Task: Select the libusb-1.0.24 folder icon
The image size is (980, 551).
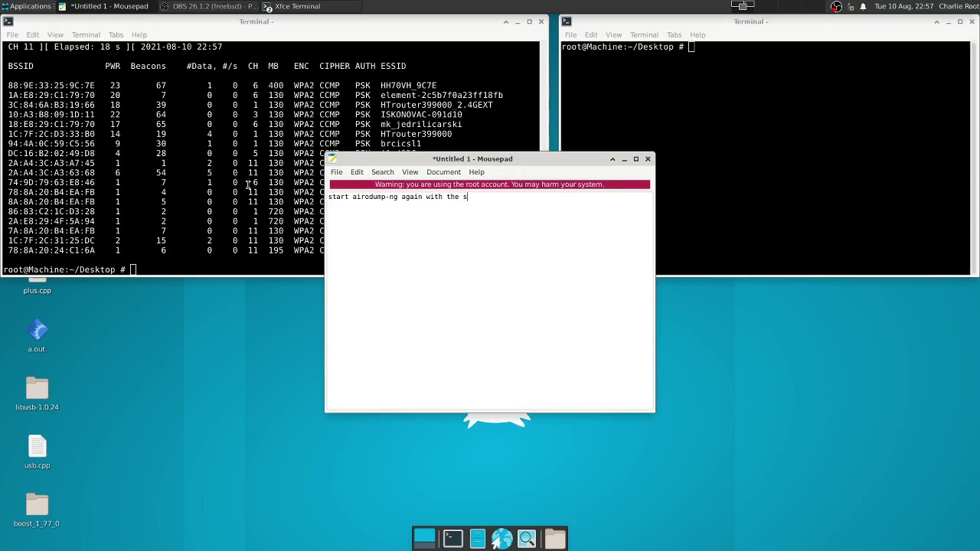Action: pyautogui.click(x=37, y=389)
